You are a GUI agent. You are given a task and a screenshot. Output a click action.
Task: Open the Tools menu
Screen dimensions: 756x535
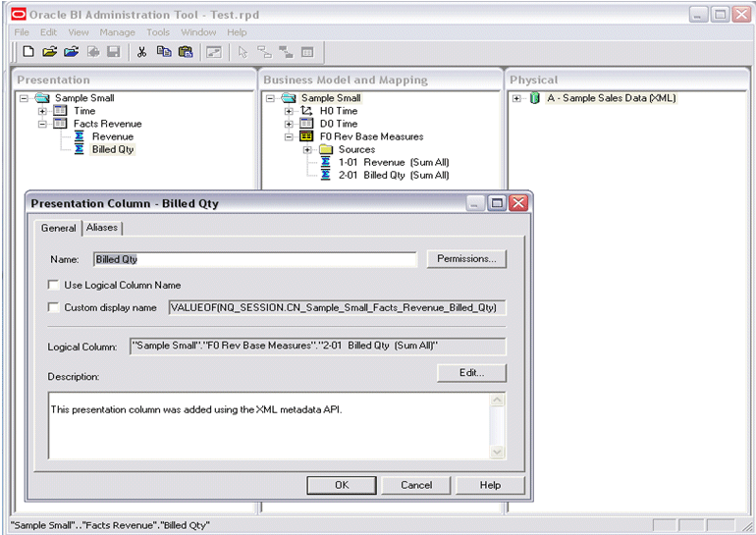pos(158,32)
